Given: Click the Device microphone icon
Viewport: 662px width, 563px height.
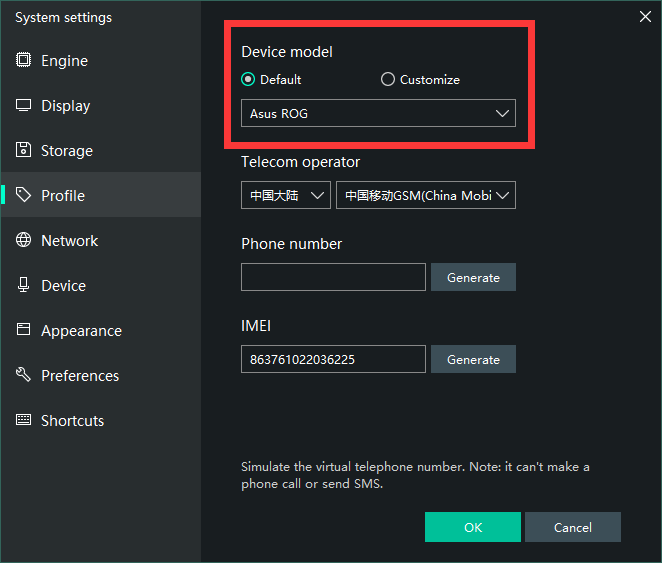Looking at the screenshot, I should [24, 285].
